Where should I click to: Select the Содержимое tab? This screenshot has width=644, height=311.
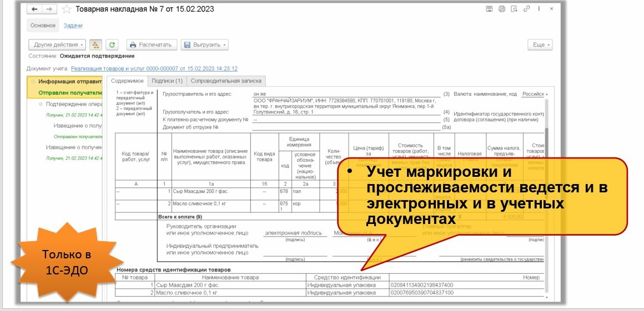pyautogui.click(x=127, y=81)
